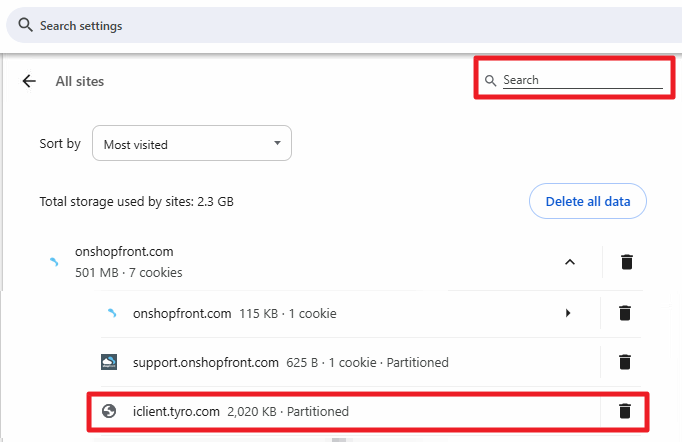Click trash icon for onshopfront.com 115 KB entry
The height and width of the screenshot is (442, 682).
[x=625, y=313]
